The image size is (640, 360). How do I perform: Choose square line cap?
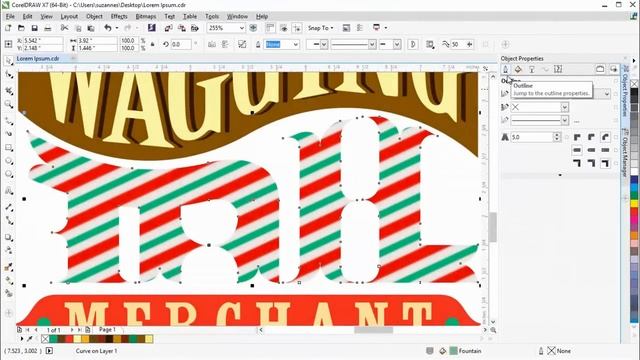[x=577, y=150]
